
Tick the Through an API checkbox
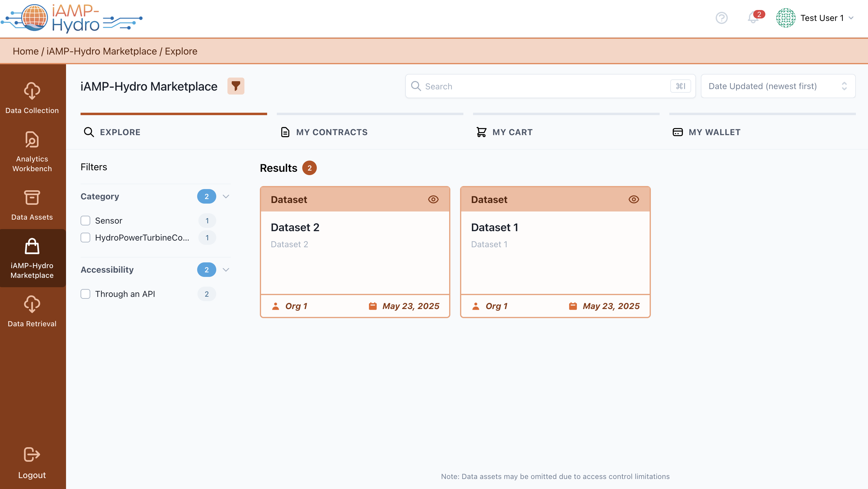click(86, 294)
